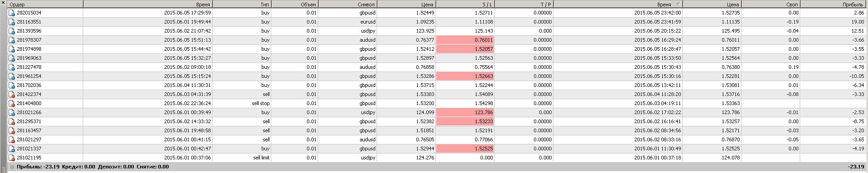Click the order icon for ticket 282015034
868x173 pixels.
12,13
